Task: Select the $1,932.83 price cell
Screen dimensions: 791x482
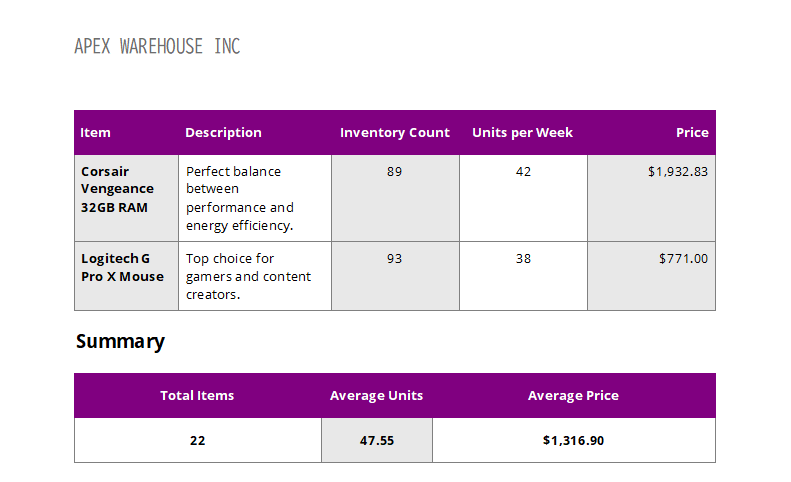Action: click(677, 172)
